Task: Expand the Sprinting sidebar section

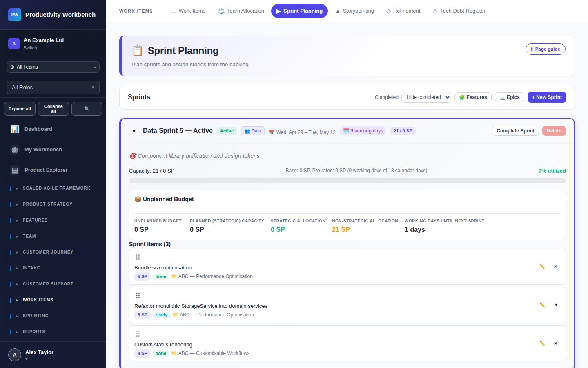Action: pyautogui.click(x=53, y=316)
